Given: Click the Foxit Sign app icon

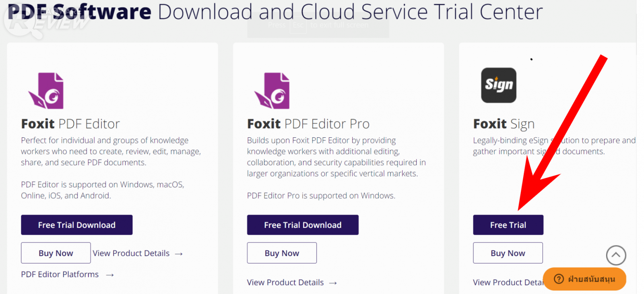Looking at the screenshot, I should point(499,85).
